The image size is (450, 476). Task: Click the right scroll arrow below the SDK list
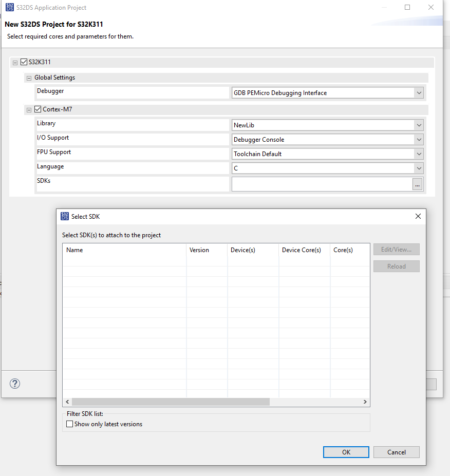tap(365, 402)
